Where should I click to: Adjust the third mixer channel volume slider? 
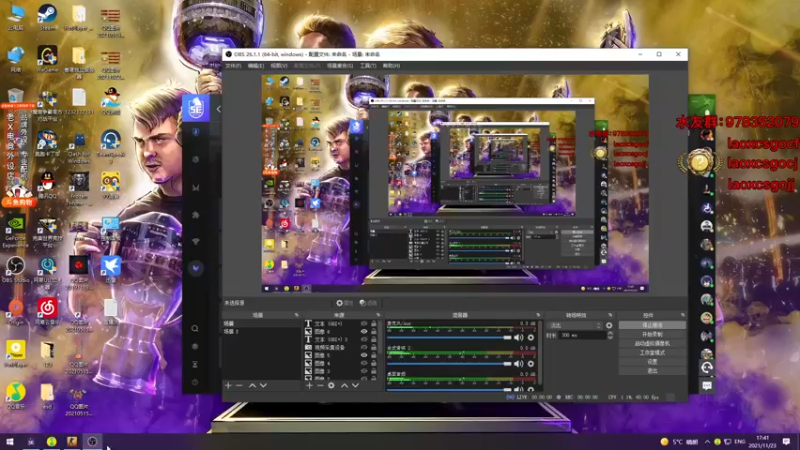[449, 389]
